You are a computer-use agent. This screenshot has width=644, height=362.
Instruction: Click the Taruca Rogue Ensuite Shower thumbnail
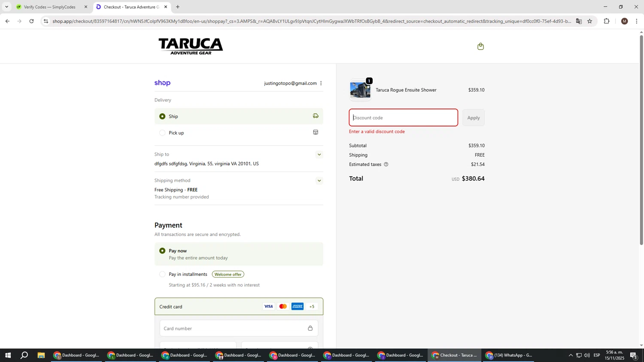coord(360,90)
